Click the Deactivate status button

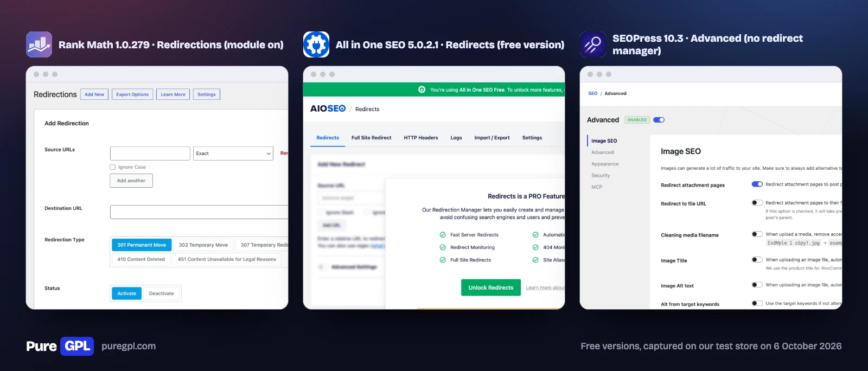(162, 293)
